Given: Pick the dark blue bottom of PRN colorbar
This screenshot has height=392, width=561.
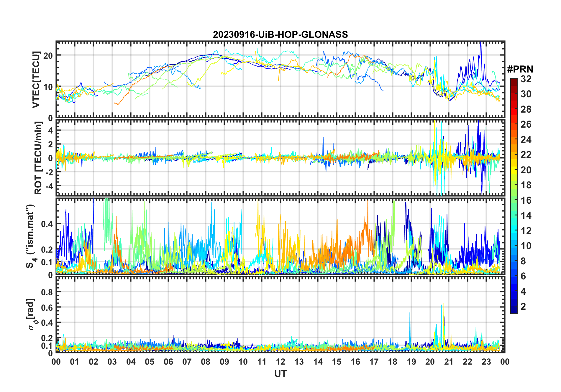Looking at the screenshot, I should tap(514, 310).
